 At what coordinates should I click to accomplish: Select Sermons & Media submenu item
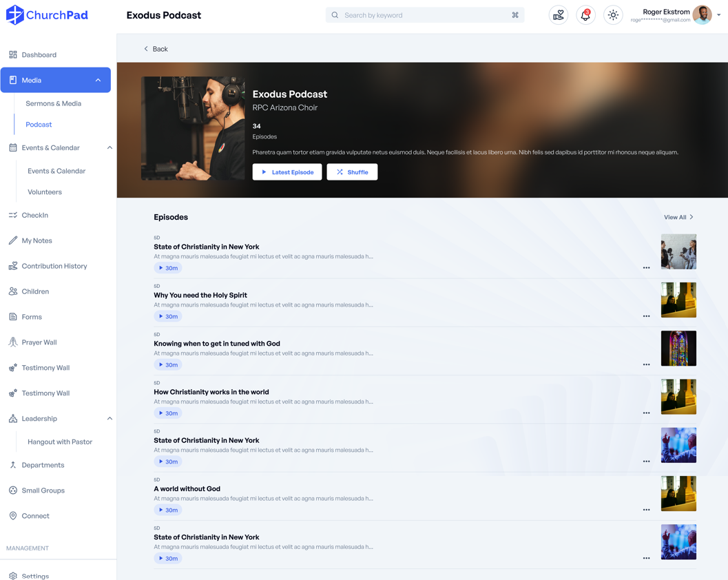tap(53, 103)
